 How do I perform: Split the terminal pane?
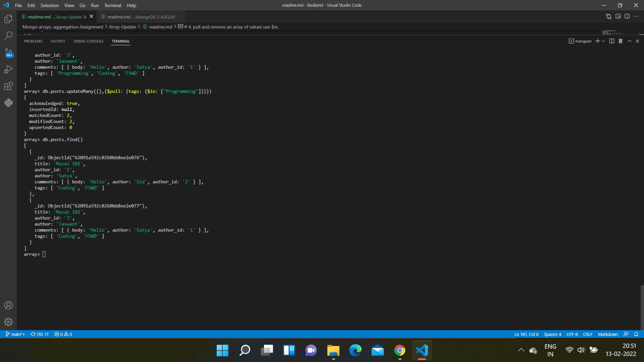[611, 41]
